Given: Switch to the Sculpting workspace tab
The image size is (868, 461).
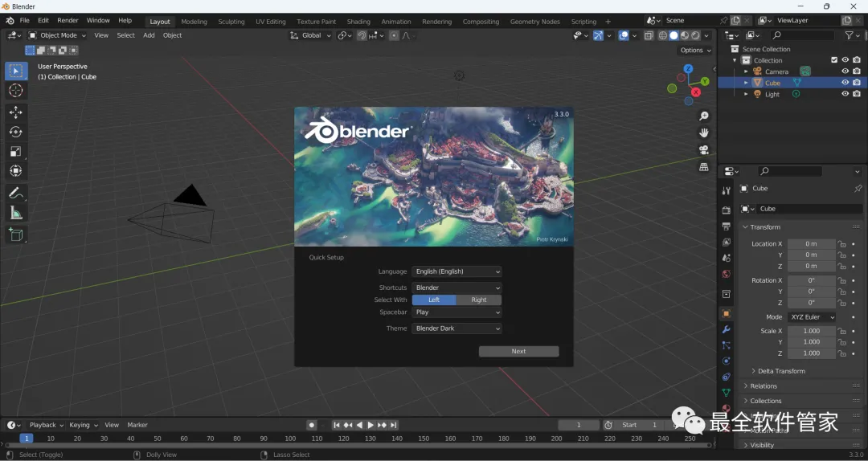Looking at the screenshot, I should [x=231, y=22].
